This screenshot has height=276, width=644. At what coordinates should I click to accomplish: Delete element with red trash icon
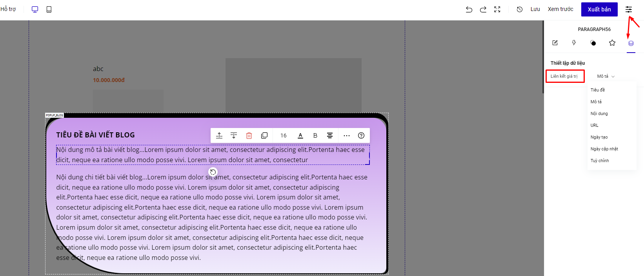[x=249, y=135]
